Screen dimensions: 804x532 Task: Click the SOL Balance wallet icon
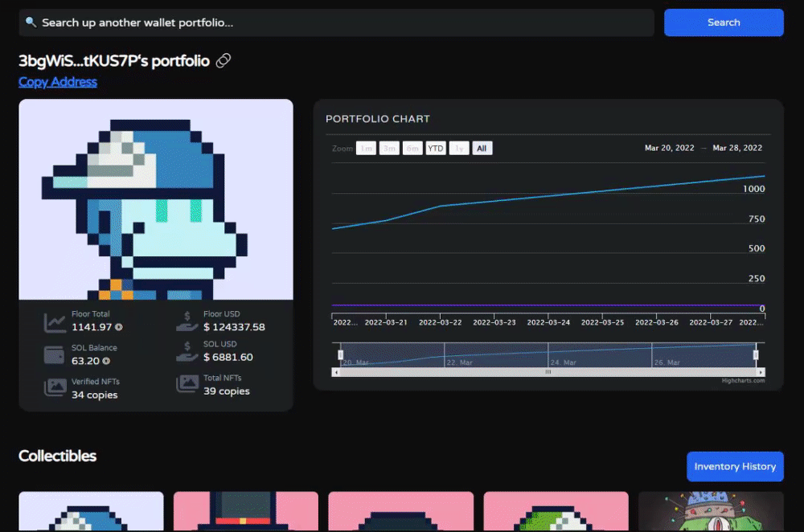click(55, 354)
